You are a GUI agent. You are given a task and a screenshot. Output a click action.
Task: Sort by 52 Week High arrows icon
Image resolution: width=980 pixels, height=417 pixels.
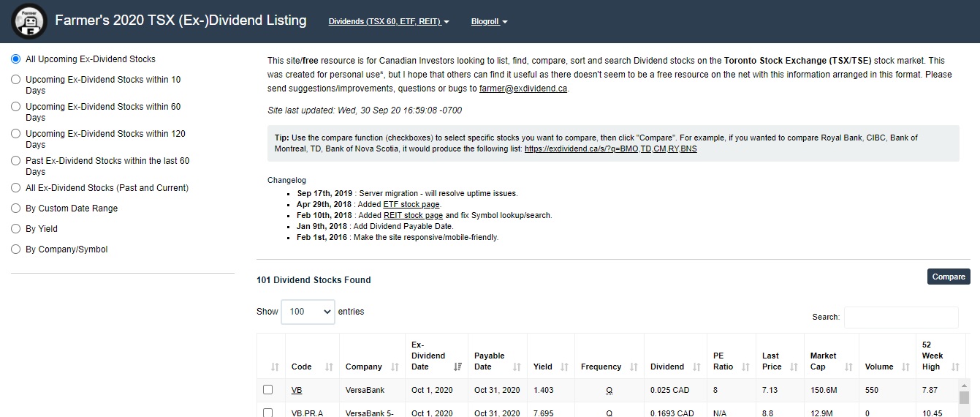955,367
